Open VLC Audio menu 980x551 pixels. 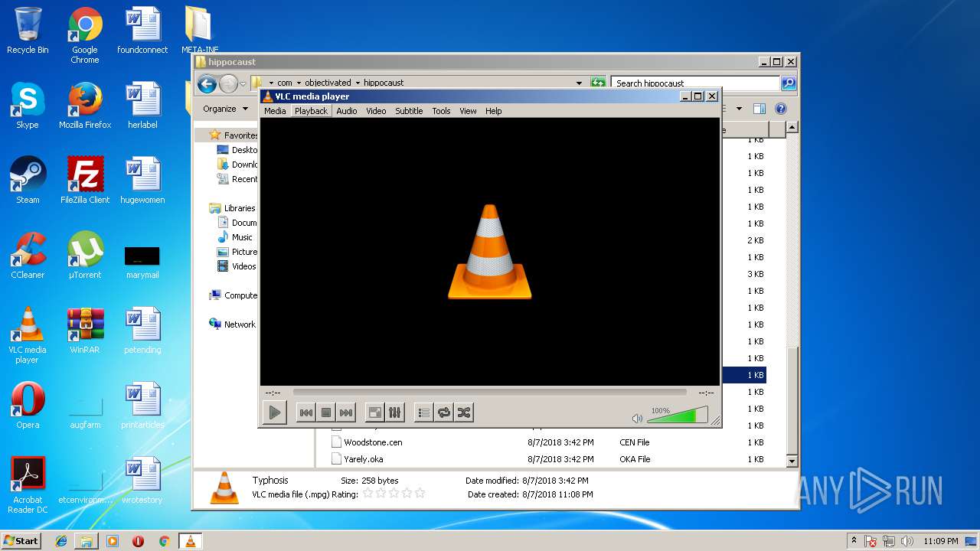pyautogui.click(x=347, y=111)
